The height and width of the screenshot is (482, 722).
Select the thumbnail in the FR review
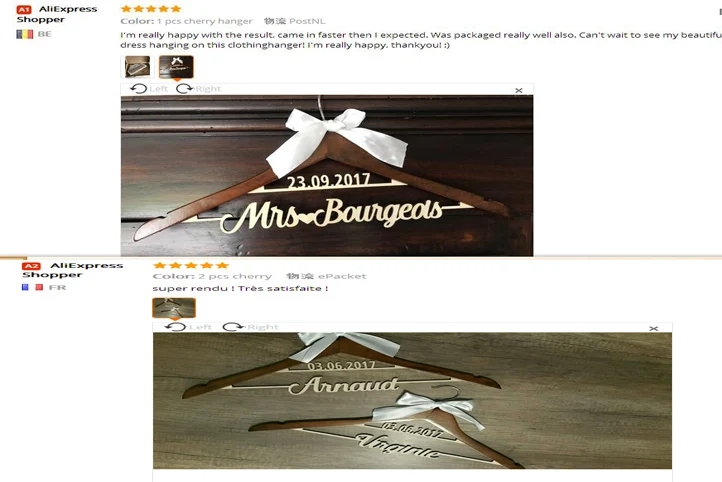coord(174,308)
